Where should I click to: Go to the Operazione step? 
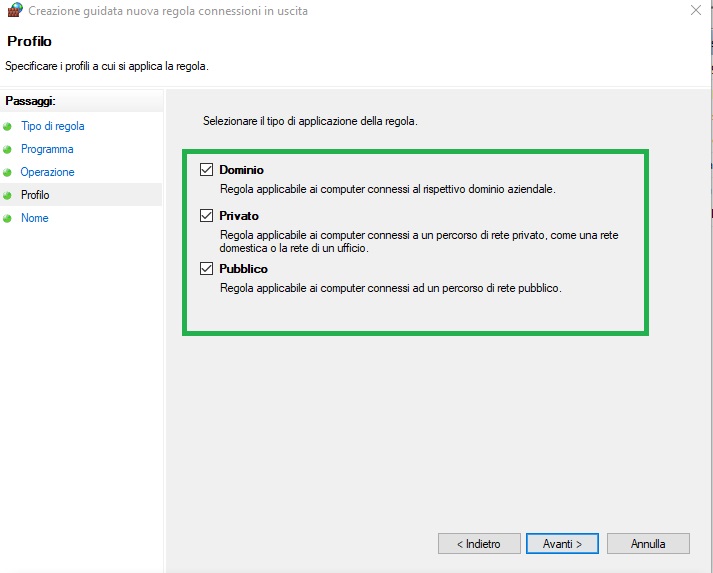[x=47, y=172]
